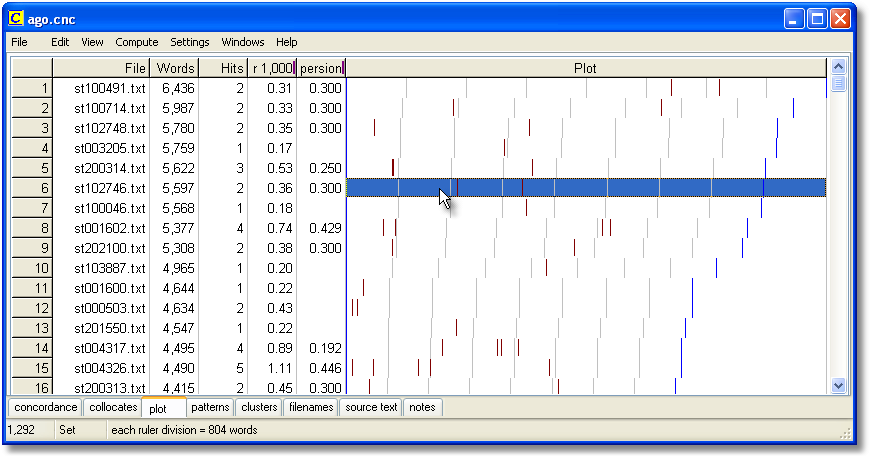871x459 pixels.
Task: Maximize the ago.cnc window
Action: tap(817, 19)
